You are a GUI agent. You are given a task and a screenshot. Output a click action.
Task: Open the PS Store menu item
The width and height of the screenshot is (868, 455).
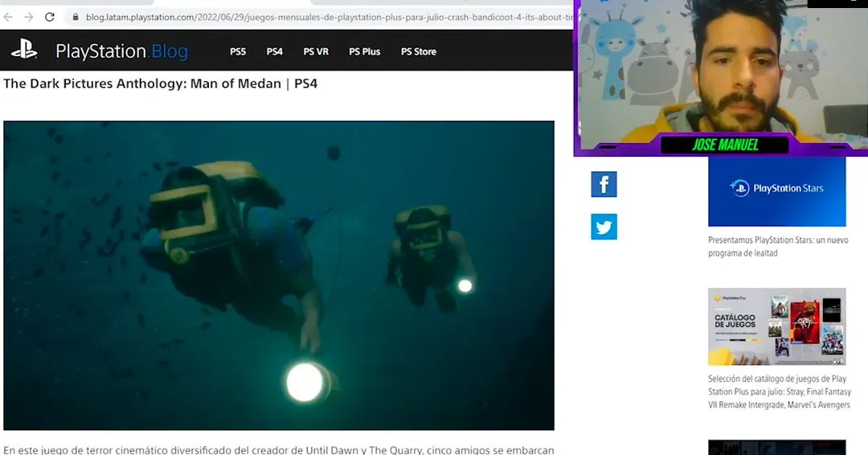point(419,51)
